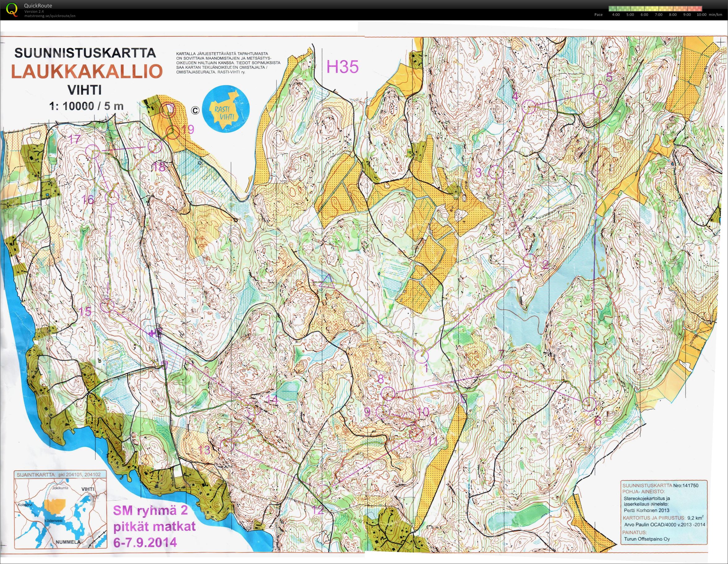Click control circle 8
728x564 pixels.
[388, 394]
